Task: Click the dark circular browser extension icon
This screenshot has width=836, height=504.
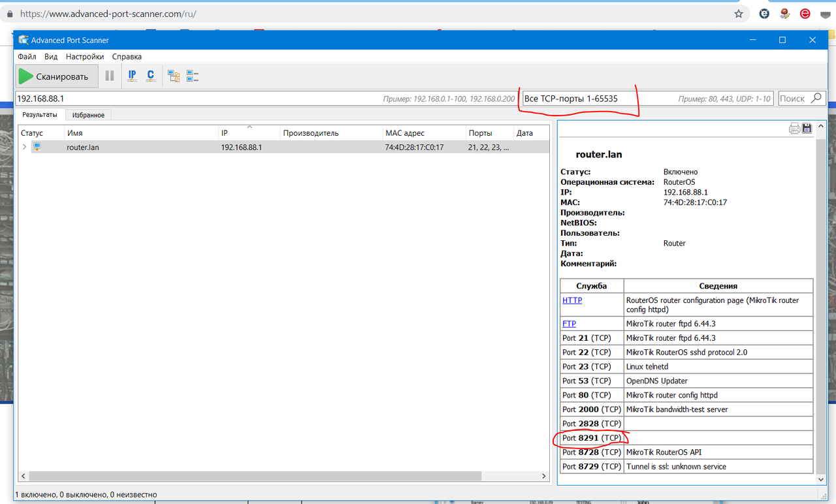Action: coord(764,14)
